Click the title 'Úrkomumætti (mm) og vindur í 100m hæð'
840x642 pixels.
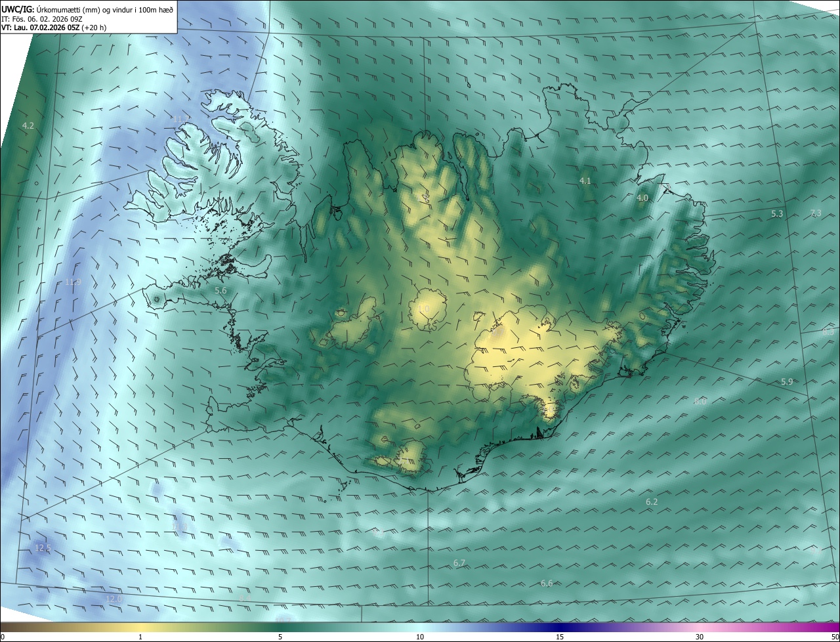(104, 9)
